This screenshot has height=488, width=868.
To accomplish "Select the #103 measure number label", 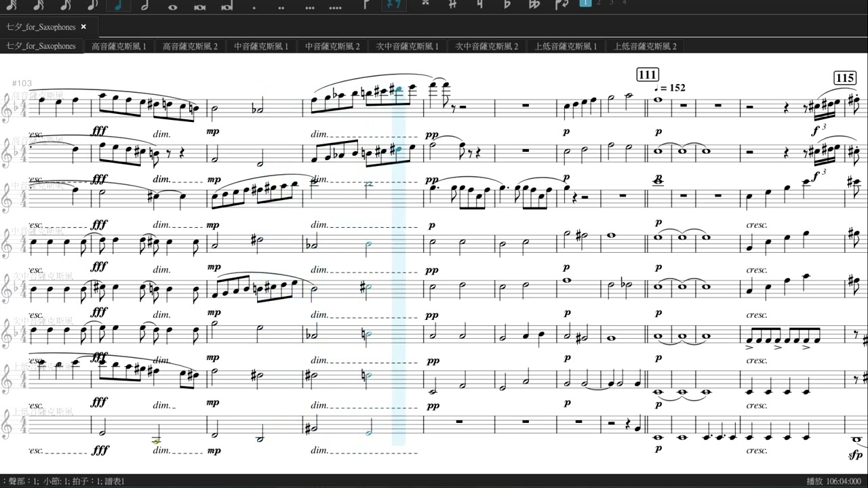I will (24, 83).
